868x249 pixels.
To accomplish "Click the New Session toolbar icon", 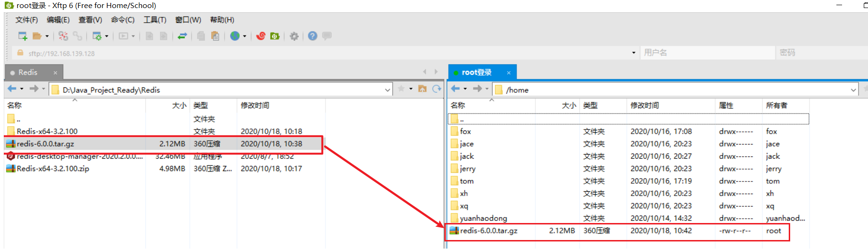I will click(23, 36).
